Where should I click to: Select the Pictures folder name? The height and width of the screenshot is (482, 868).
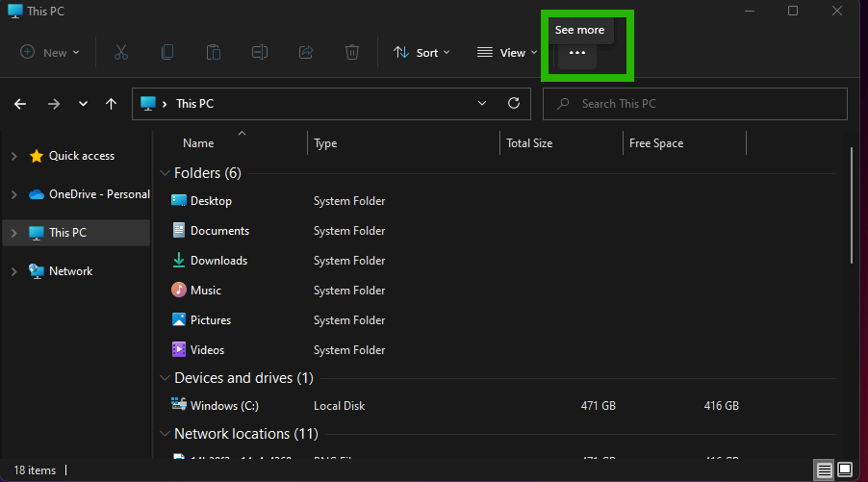[211, 320]
